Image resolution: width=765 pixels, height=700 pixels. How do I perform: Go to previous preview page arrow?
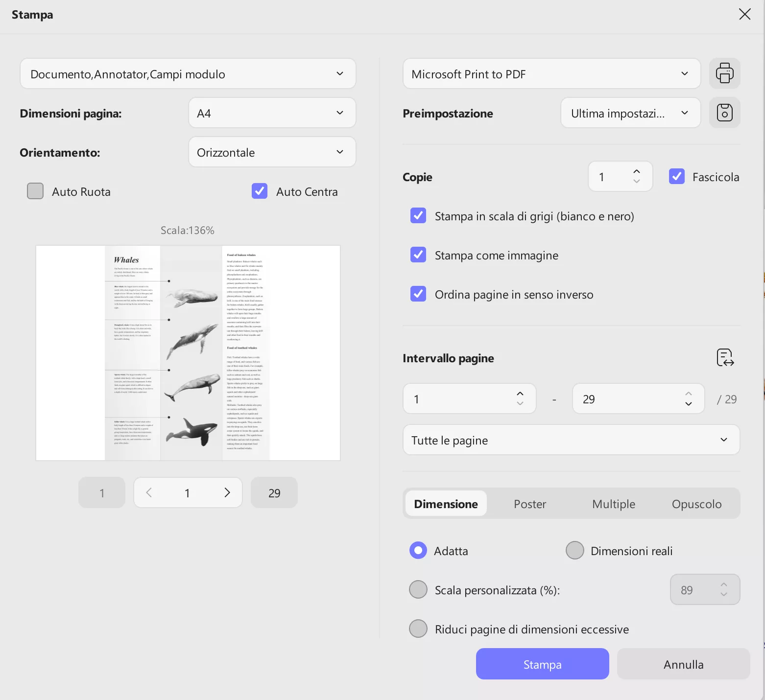[149, 492]
